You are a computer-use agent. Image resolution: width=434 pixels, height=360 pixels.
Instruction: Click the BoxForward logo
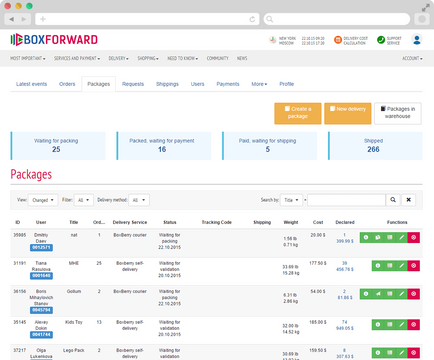point(54,40)
